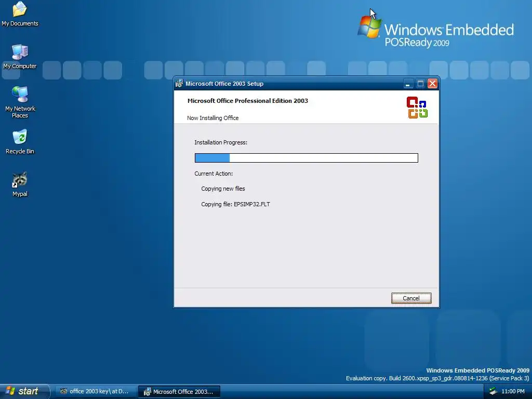Open the My Documents desktop icon
532x399 pixels.
20,14
